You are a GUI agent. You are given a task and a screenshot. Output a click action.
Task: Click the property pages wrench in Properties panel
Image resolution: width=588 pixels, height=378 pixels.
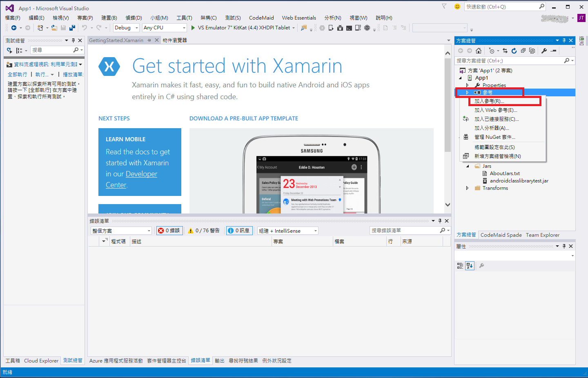pos(481,266)
